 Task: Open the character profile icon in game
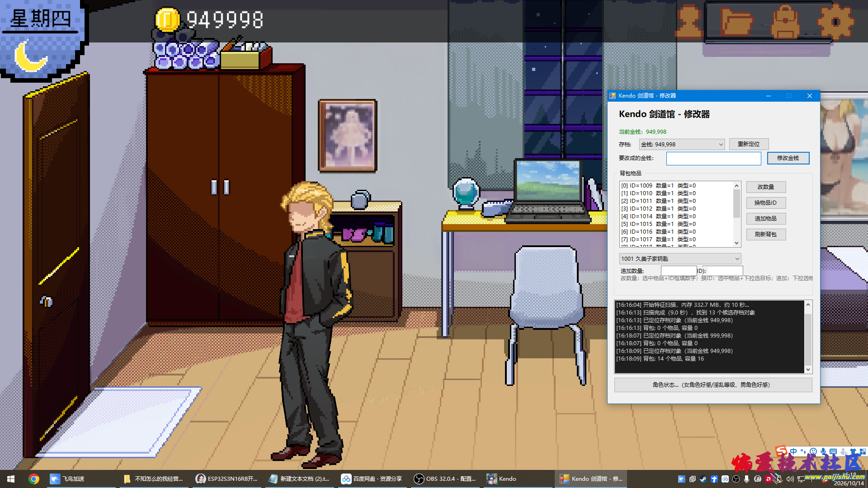pyautogui.click(x=689, y=21)
